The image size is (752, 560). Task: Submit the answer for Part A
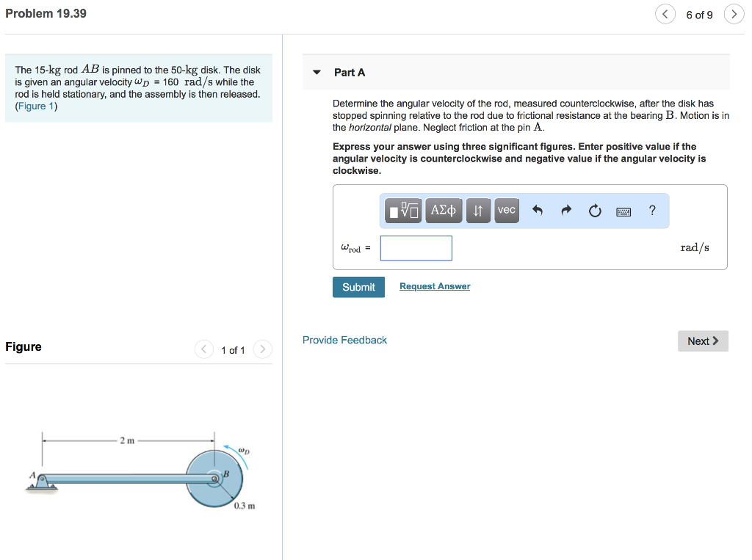358,287
